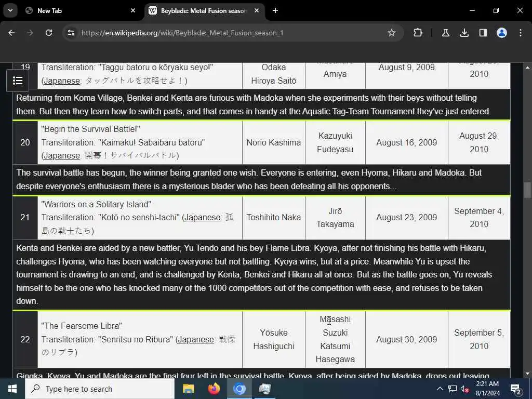Show hidden system tray icons
The height and width of the screenshot is (399, 532).
(440, 389)
